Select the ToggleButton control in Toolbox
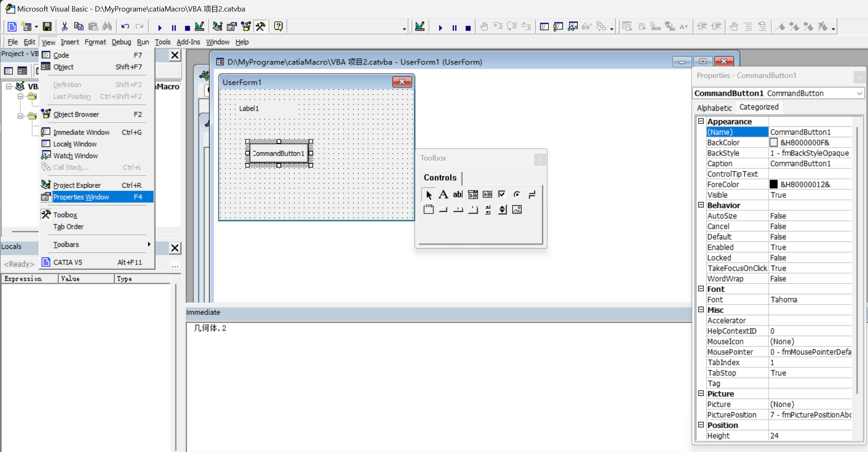 pyautogui.click(x=532, y=195)
